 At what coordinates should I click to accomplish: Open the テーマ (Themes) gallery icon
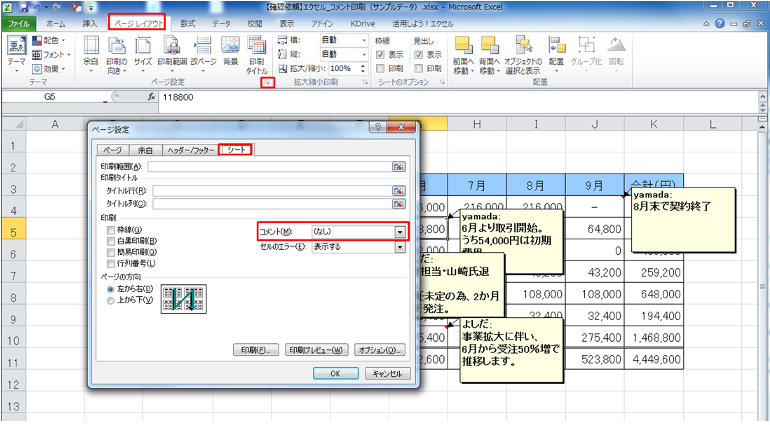click(x=17, y=50)
